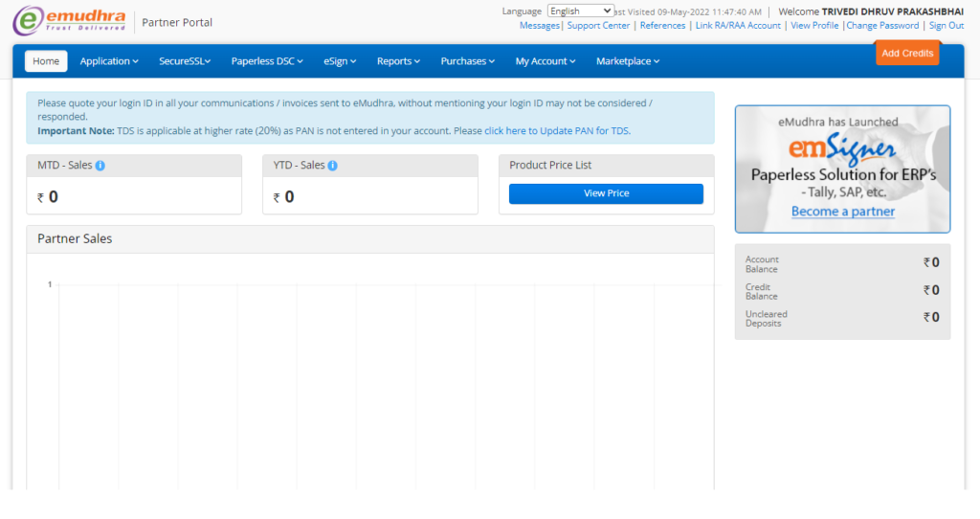Open the Messages link
The width and height of the screenshot is (980, 519).
tap(540, 26)
